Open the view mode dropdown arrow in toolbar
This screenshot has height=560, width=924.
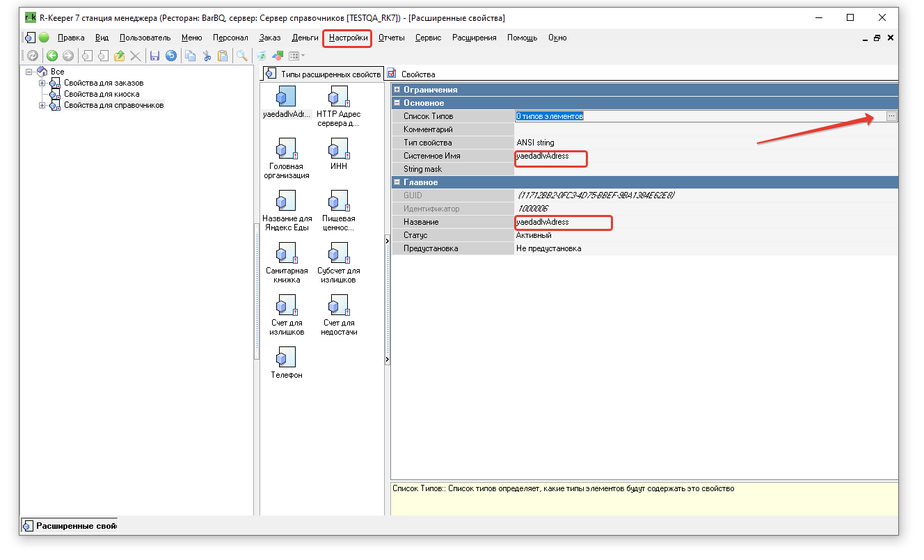303,56
